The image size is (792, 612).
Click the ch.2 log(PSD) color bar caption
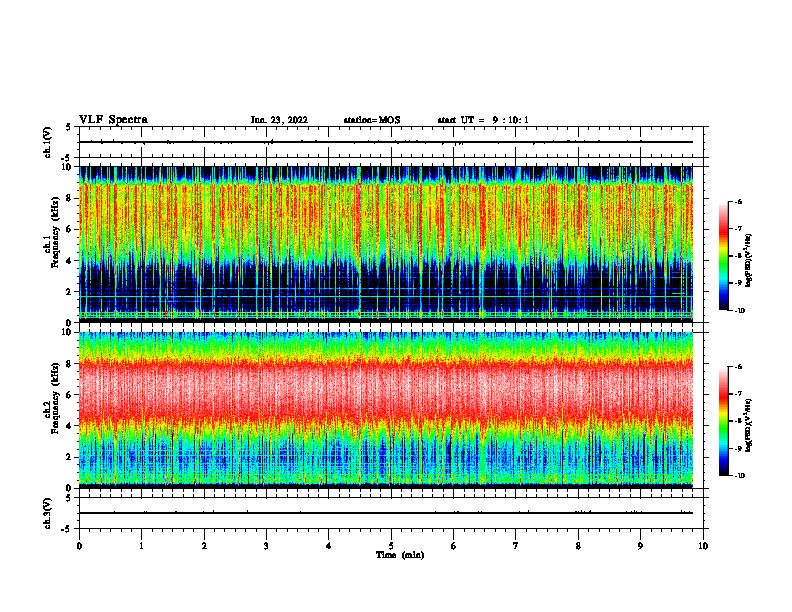pyautogui.click(x=749, y=425)
